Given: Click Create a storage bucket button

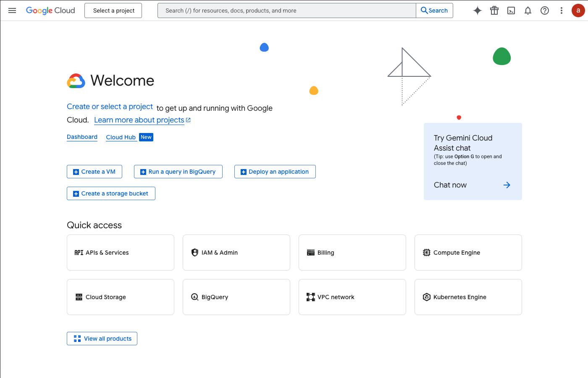Looking at the screenshot, I should pyautogui.click(x=111, y=193).
